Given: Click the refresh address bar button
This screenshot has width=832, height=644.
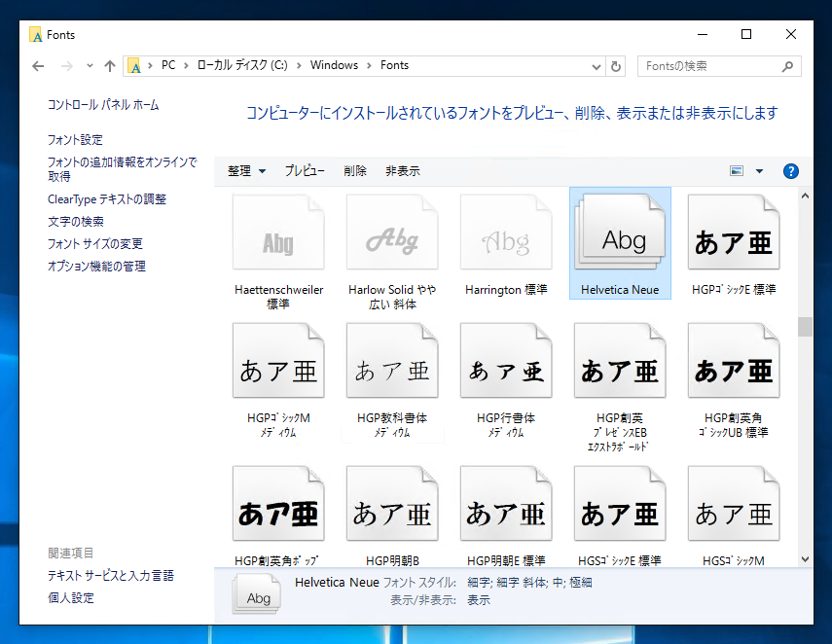Looking at the screenshot, I should point(616,66).
